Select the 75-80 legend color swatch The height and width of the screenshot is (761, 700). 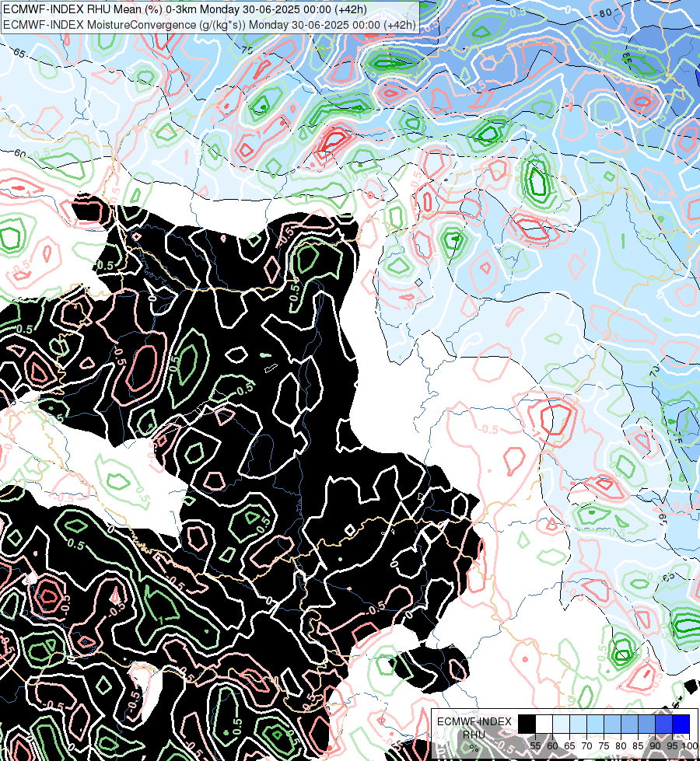613,724
